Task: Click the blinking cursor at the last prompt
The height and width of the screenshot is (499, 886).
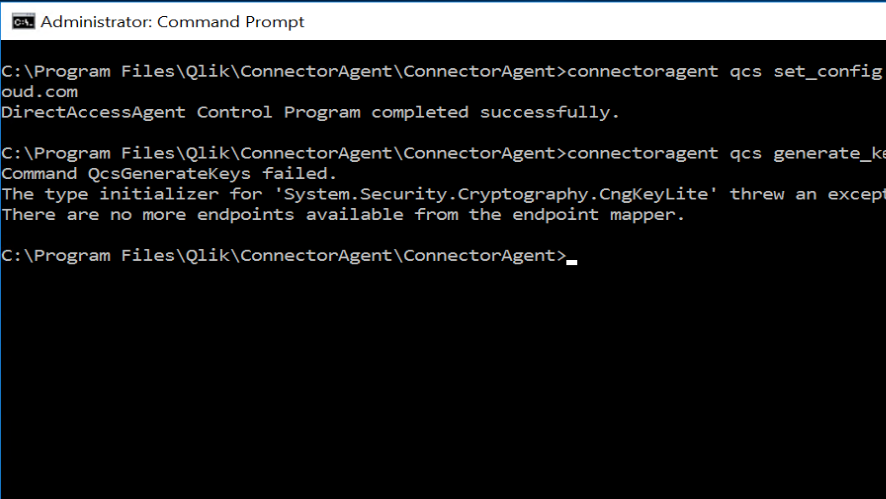Action: [x=572, y=261]
